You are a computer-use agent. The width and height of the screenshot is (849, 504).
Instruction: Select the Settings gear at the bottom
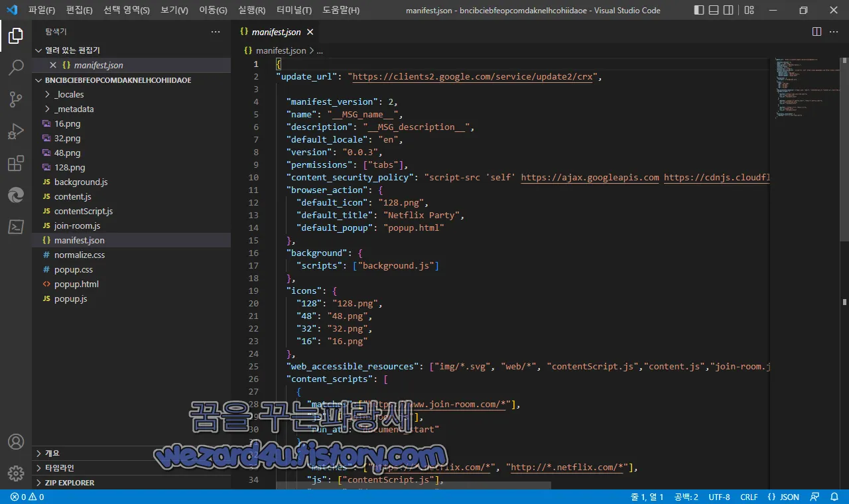click(16, 473)
